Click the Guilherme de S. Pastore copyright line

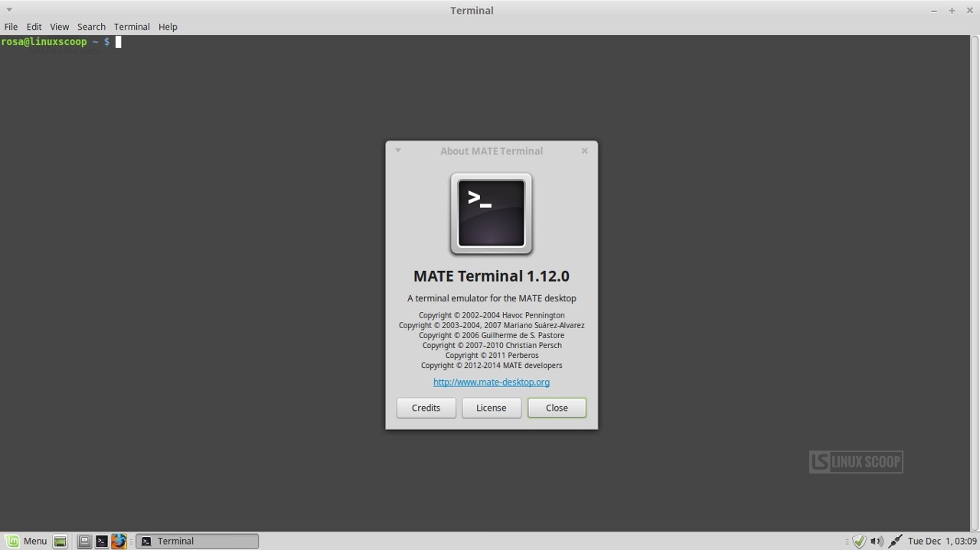(x=492, y=335)
